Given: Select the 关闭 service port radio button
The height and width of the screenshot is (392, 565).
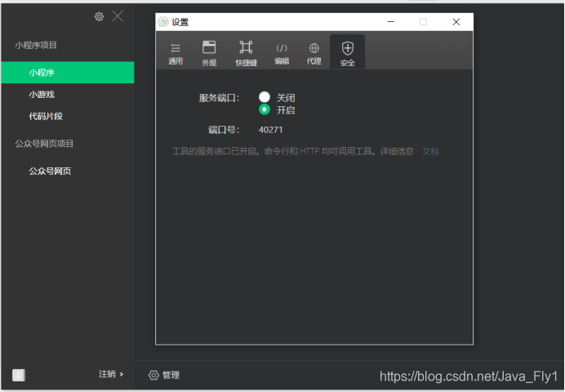Looking at the screenshot, I should [x=265, y=97].
